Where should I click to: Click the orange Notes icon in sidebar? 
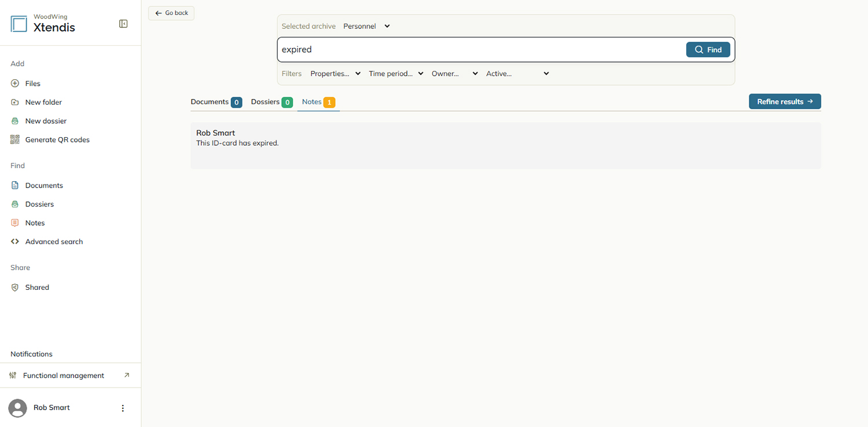click(x=15, y=223)
